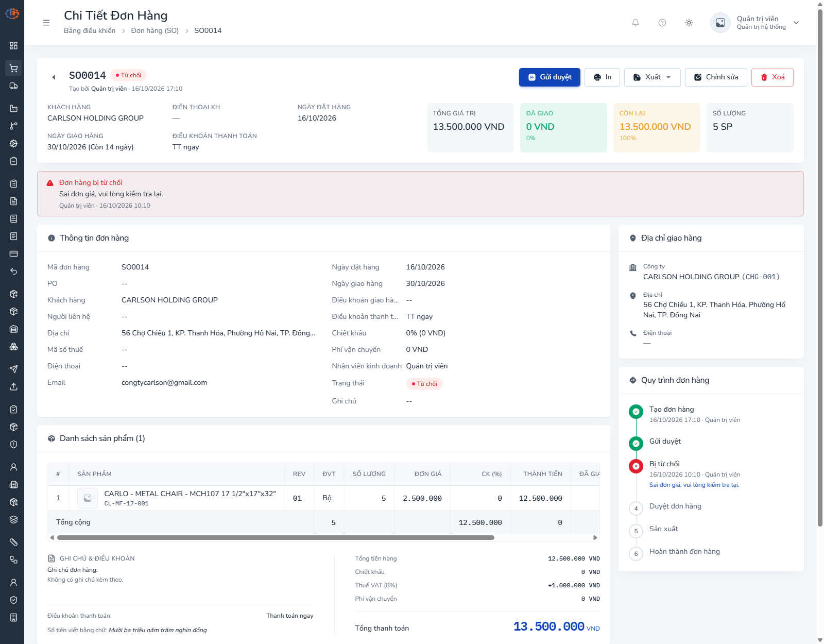Viewport: 824px width, 644px height.
Task: Click the Chỉnh sửa edit button
Action: 716,77
